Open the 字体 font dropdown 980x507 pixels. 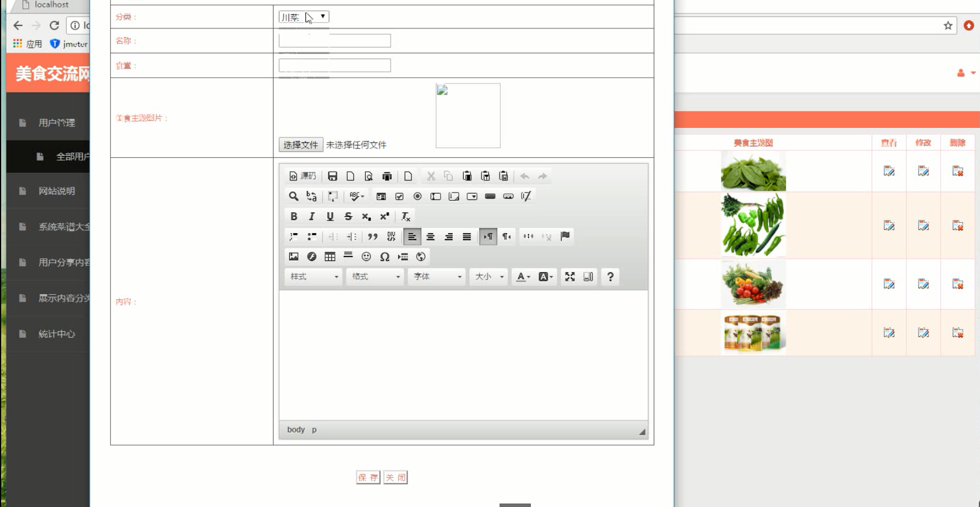[438, 277]
